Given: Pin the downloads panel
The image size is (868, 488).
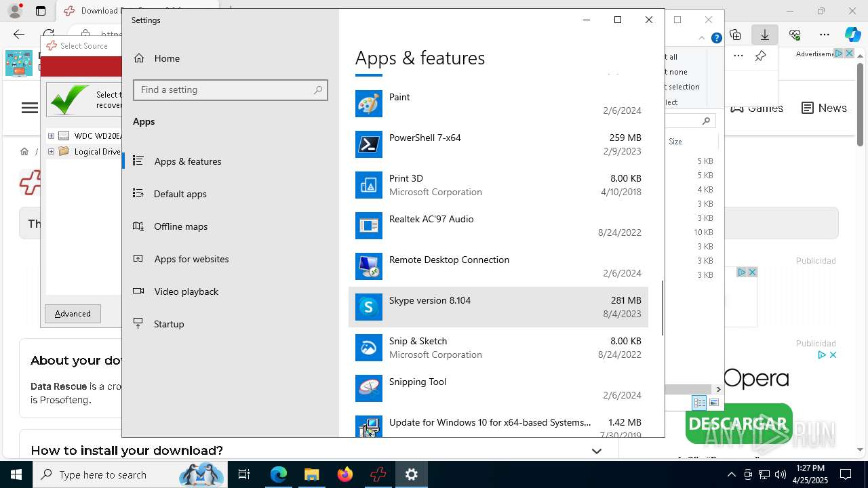Looking at the screenshot, I should (x=761, y=56).
